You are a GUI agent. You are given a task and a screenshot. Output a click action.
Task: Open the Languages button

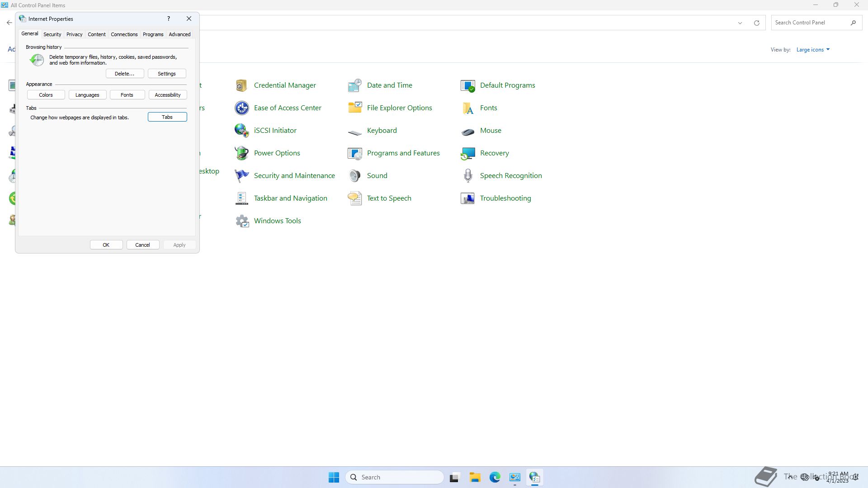click(x=87, y=95)
